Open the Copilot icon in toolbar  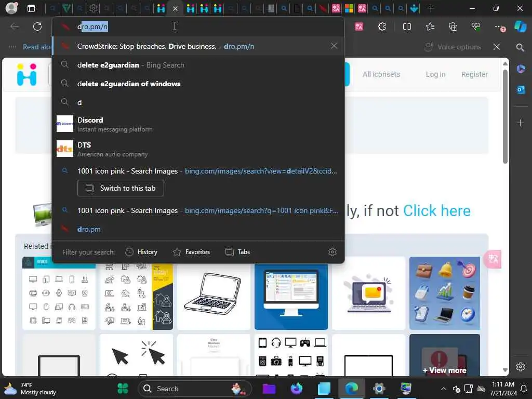point(520,26)
